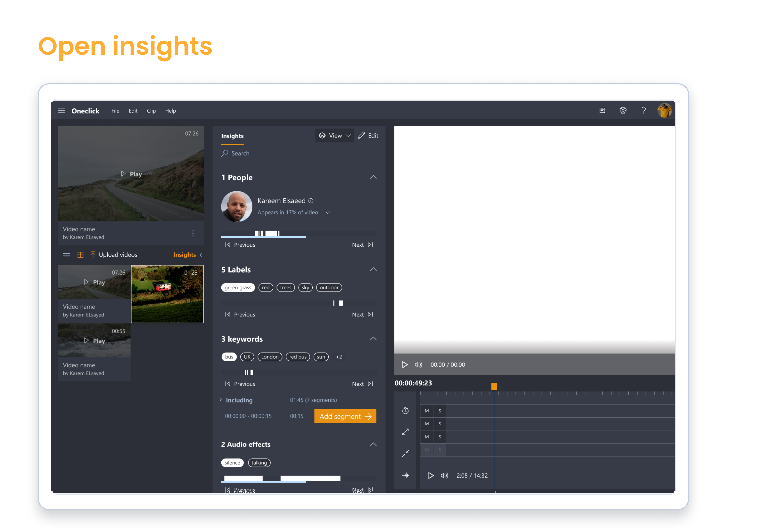Click the Add segment button
This screenshot has width=780, height=532.
tap(345, 416)
